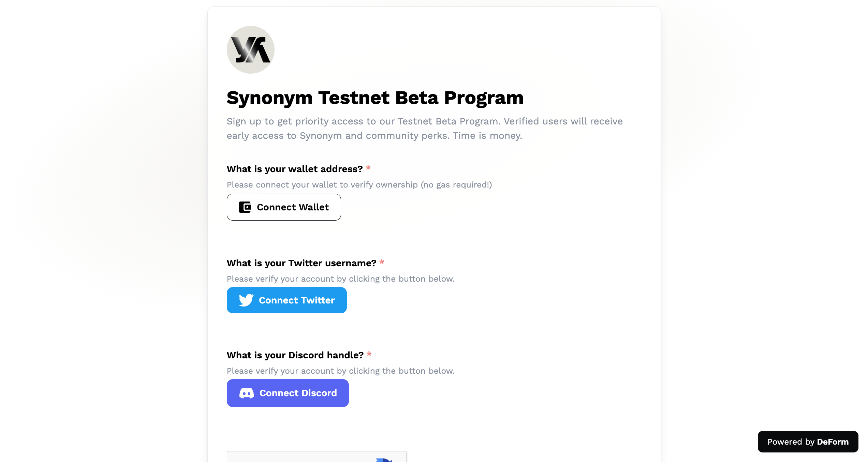
Task: Click the helper text under Discord handle
Action: tap(340, 371)
